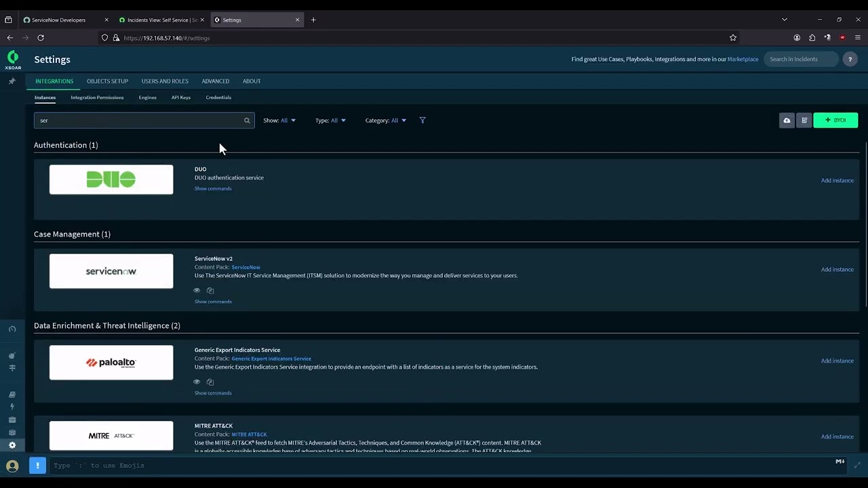Screen dimensions: 868x488
Task: Select the Credentials sub-tab
Action: (218, 98)
